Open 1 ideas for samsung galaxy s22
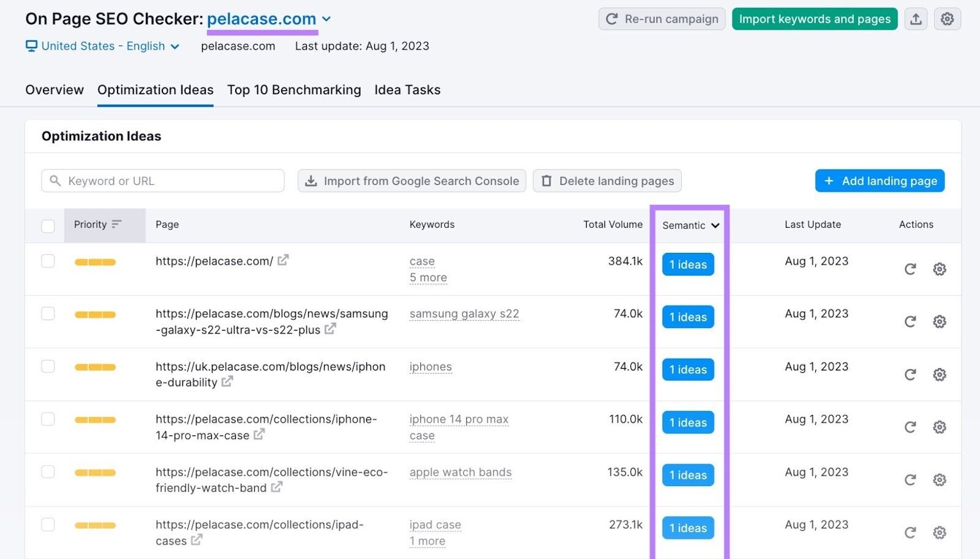Viewport: 980px width, 559px height. [688, 317]
